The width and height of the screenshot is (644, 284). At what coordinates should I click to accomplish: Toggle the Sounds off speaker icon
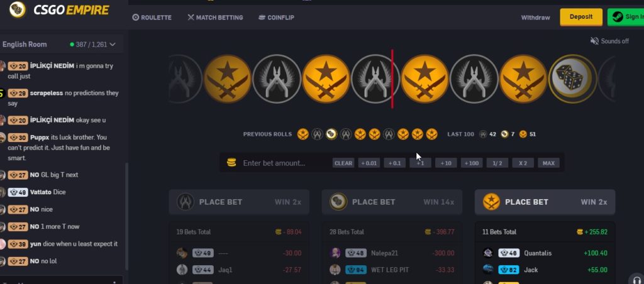tap(594, 41)
